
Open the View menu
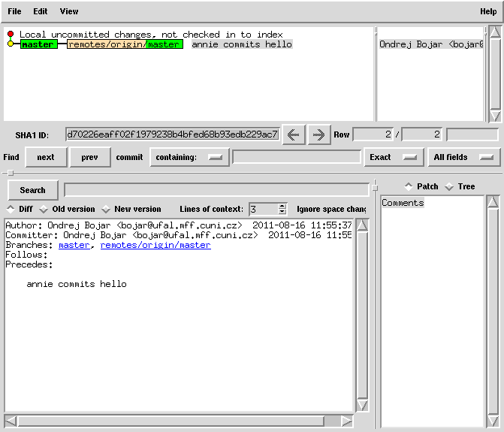[x=69, y=11]
